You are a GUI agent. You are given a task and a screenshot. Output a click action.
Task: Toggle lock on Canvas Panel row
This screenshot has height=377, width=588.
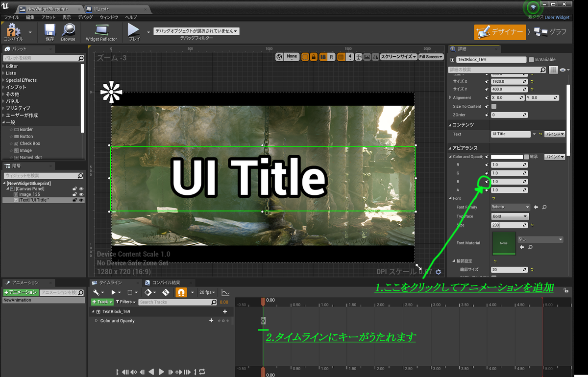74,188
